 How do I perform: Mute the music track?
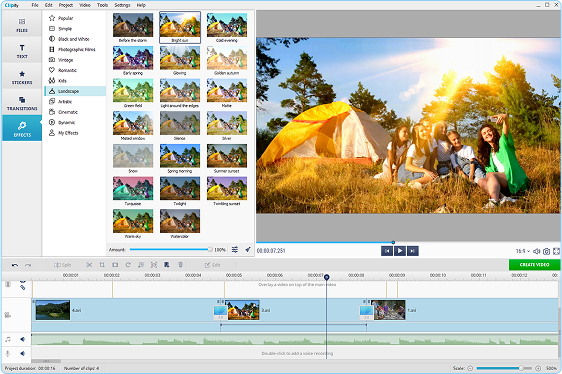click(x=22, y=339)
